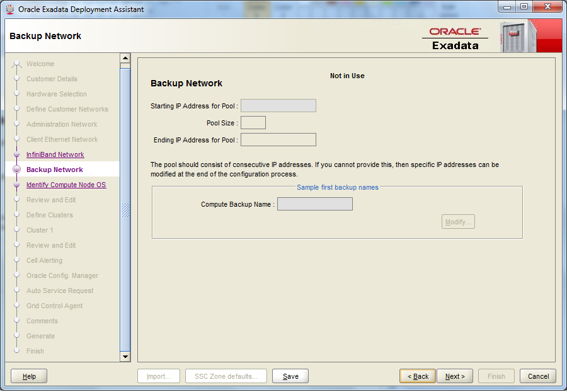
Task: Click the Comments step
Action: tap(42, 321)
